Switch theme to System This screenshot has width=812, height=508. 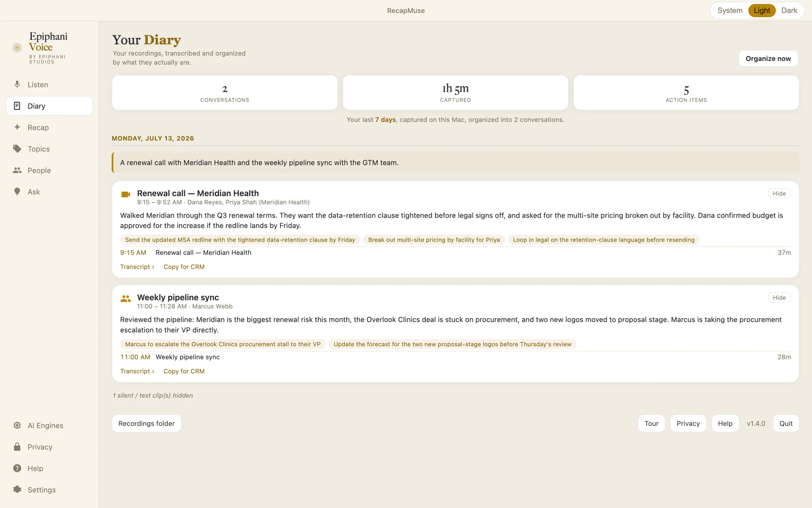tap(730, 10)
